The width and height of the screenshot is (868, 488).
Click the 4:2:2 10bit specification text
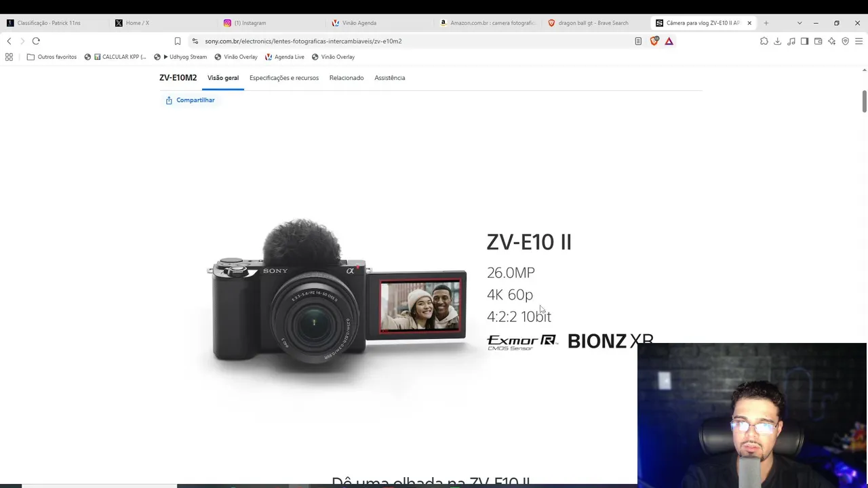tap(519, 317)
